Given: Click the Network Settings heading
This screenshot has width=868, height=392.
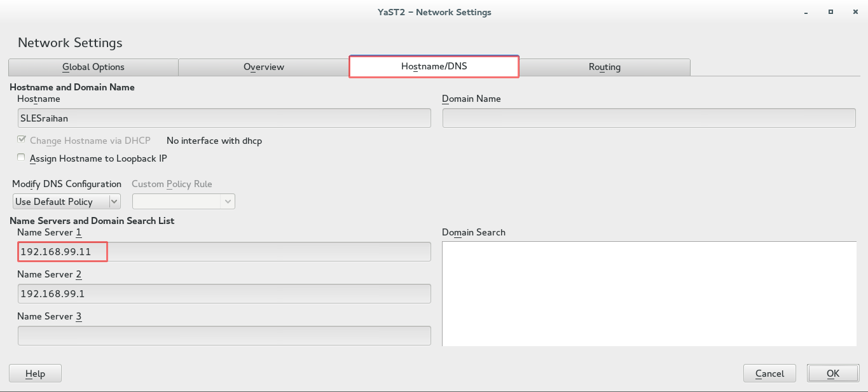Looking at the screenshot, I should click(x=70, y=43).
